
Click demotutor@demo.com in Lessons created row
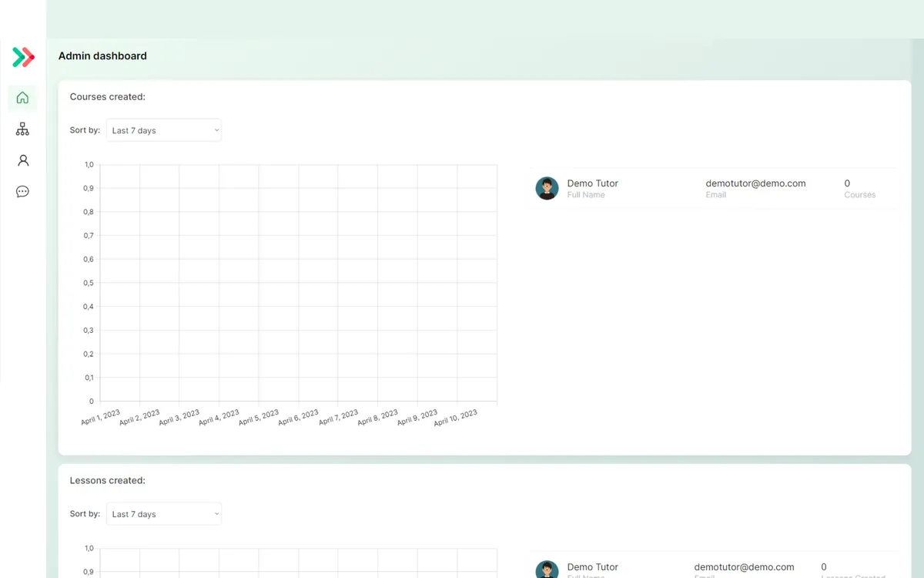pyautogui.click(x=744, y=567)
